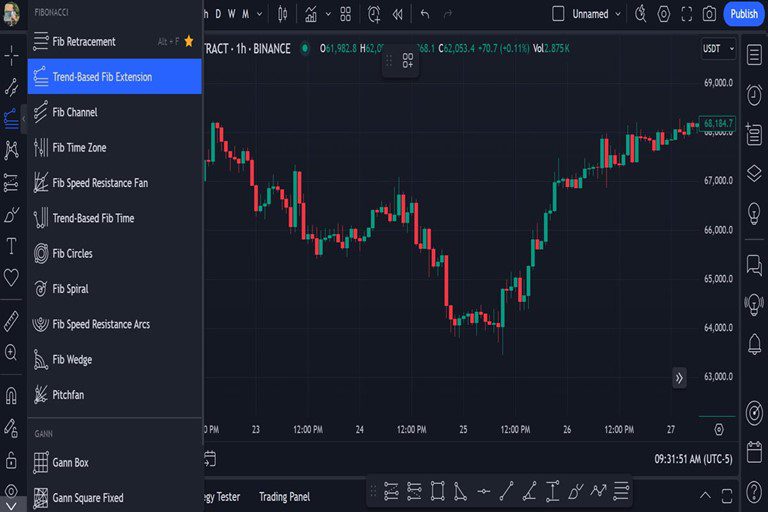Create an alert from top toolbar
Viewport: 768px width, 512px height.
[x=374, y=14]
